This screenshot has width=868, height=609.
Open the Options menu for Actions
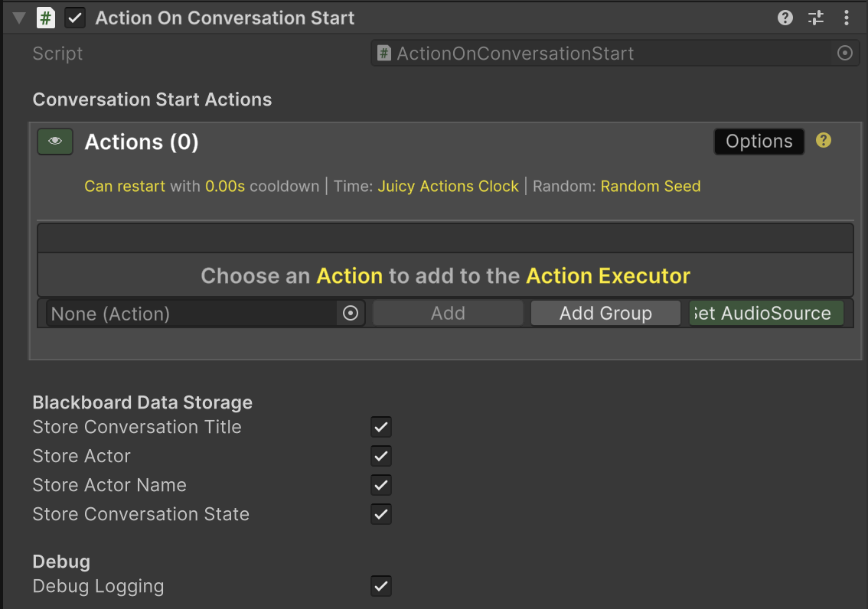(x=759, y=142)
